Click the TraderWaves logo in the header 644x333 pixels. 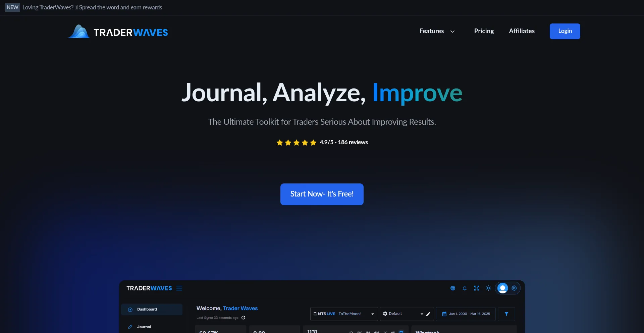click(x=118, y=32)
